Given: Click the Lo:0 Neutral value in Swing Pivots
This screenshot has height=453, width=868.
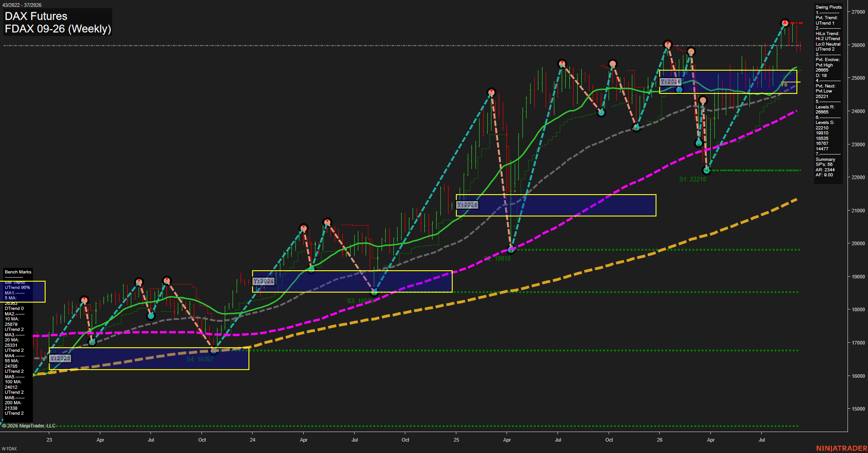Looking at the screenshot, I should [x=828, y=44].
